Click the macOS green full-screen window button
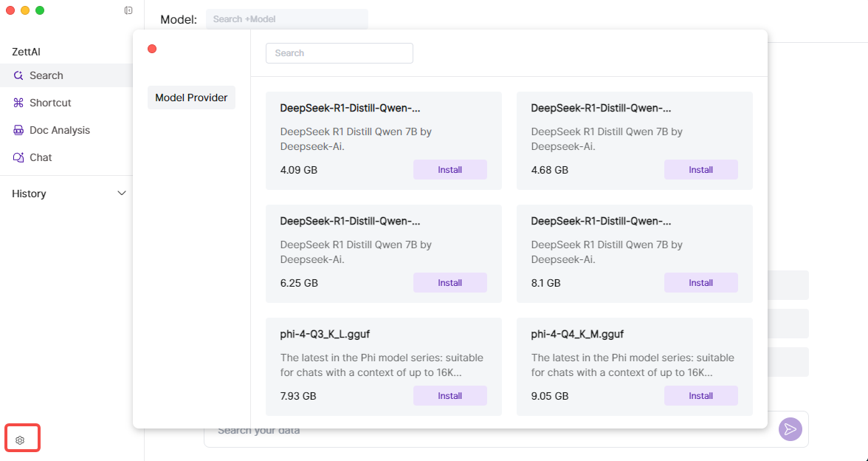Screen dimensions: 868x461 40,10
